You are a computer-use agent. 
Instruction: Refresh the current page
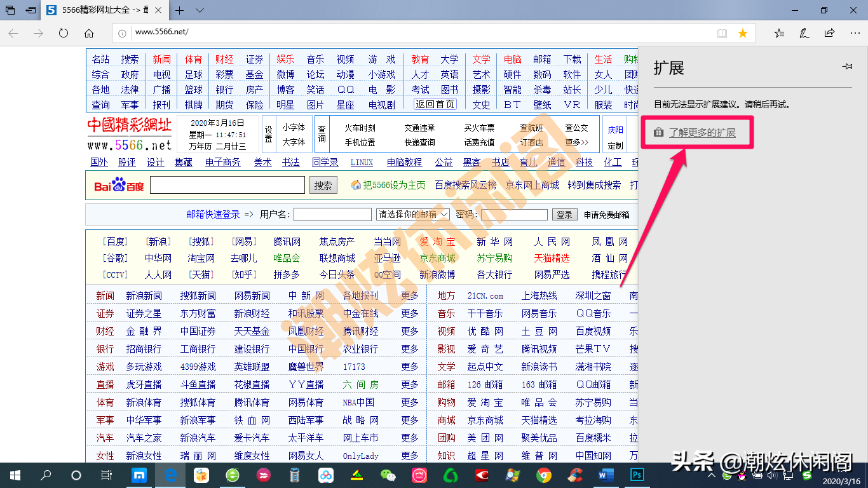click(64, 33)
